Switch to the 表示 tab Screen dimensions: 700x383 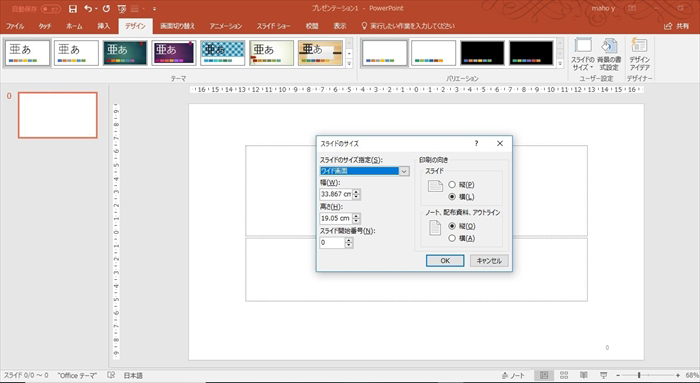(340, 26)
